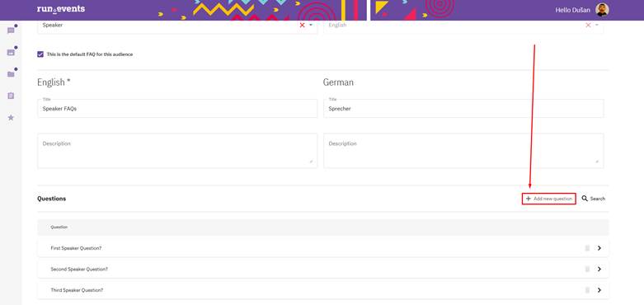Click the faint icon on Third Speaker Question row
The width and height of the screenshot is (644, 305).
[587, 290]
